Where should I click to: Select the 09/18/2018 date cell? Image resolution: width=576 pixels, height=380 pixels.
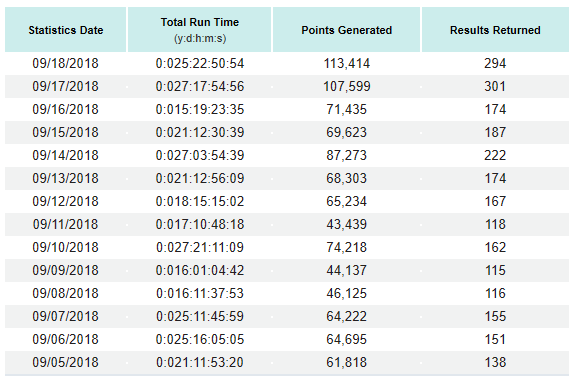pos(65,64)
